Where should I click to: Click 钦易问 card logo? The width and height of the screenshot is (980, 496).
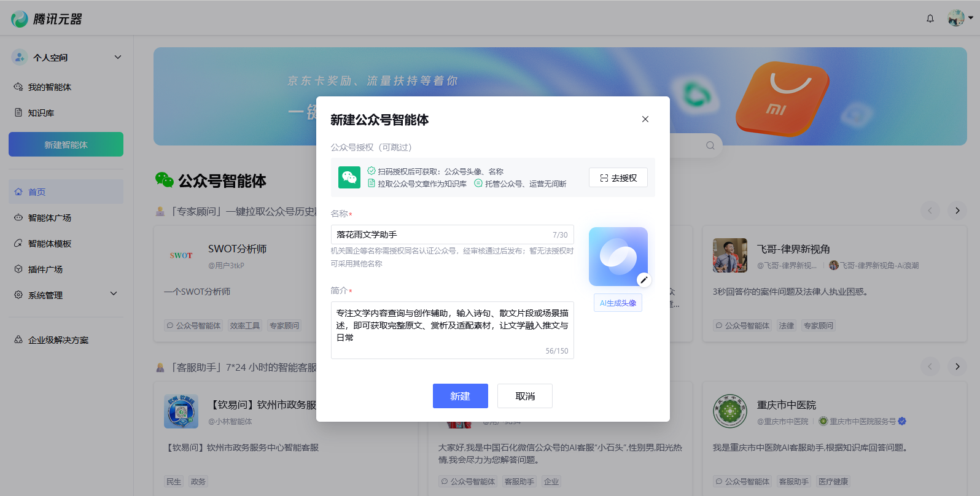(x=181, y=411)
